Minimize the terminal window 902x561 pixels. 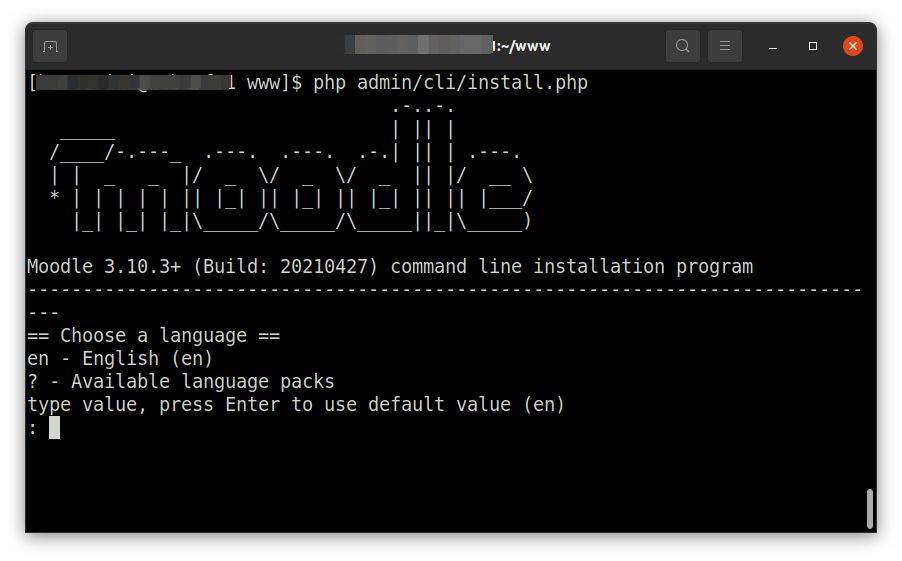pos(773,46)
